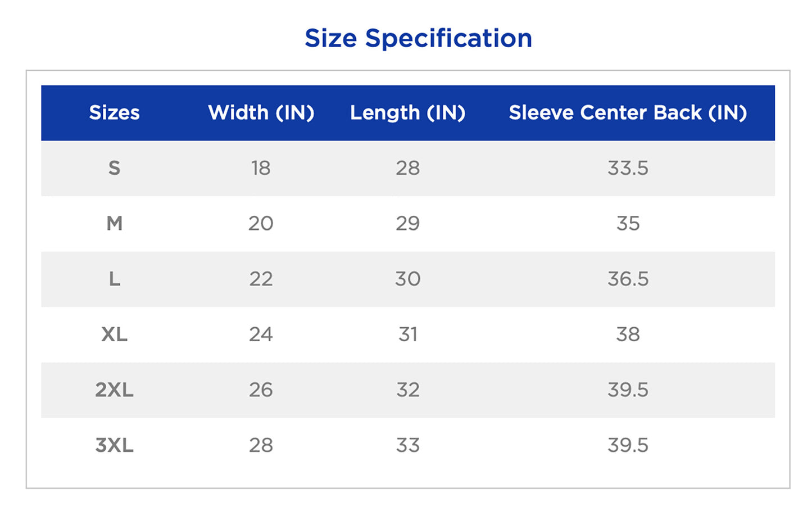Select the M size row label
The width and height of the screenshot is (812, 516).
pos(114,224)
